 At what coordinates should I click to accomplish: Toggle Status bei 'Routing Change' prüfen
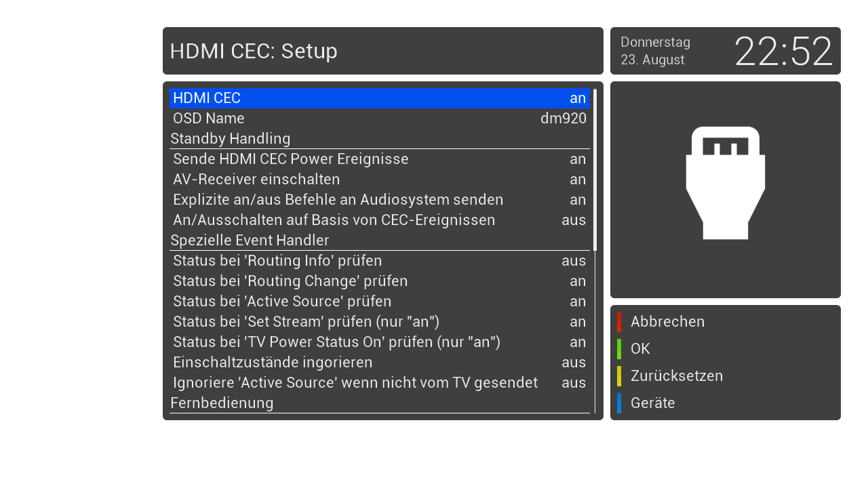[x=379, y=281]
